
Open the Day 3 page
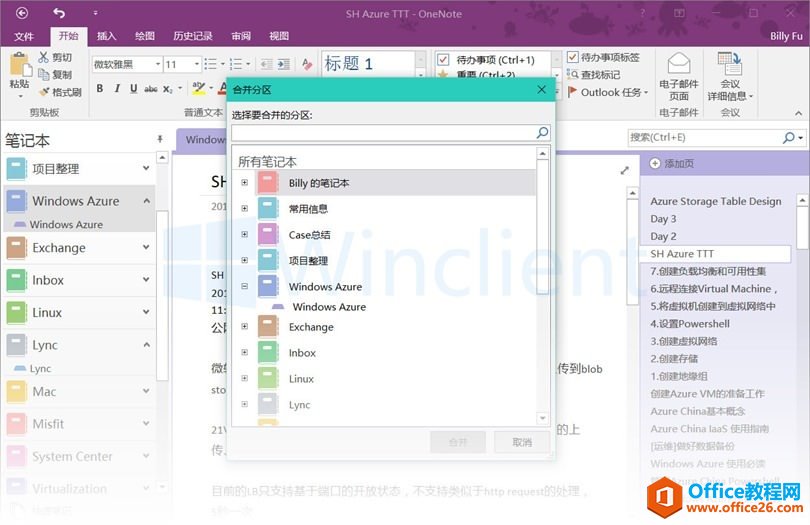[x=663, y=219]
